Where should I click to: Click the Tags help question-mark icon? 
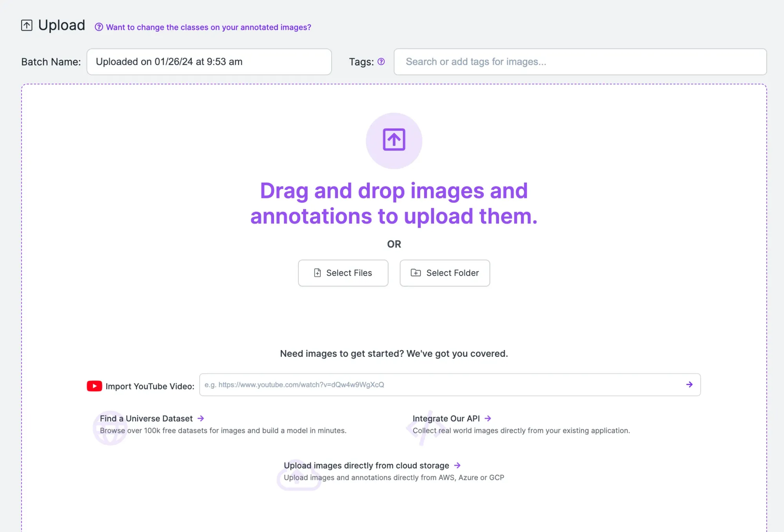(381, 62)
